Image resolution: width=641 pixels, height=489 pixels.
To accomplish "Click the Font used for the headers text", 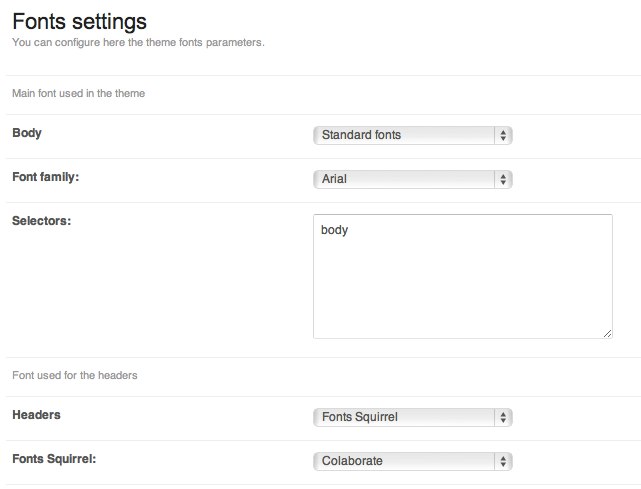I will tap(74, 376).
